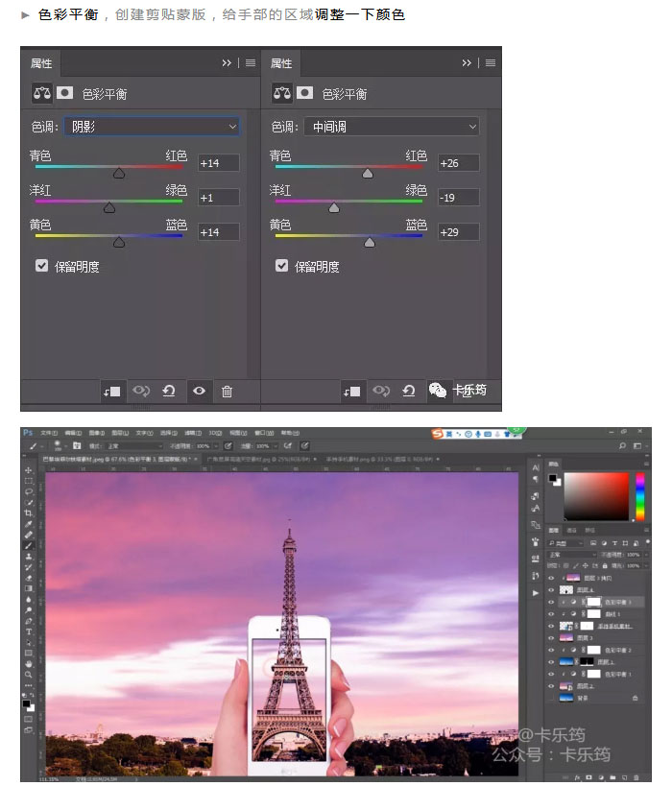Click the cyan-red slider handle in shadows panel
Screen dimensions: 672x786
[119, 174]
